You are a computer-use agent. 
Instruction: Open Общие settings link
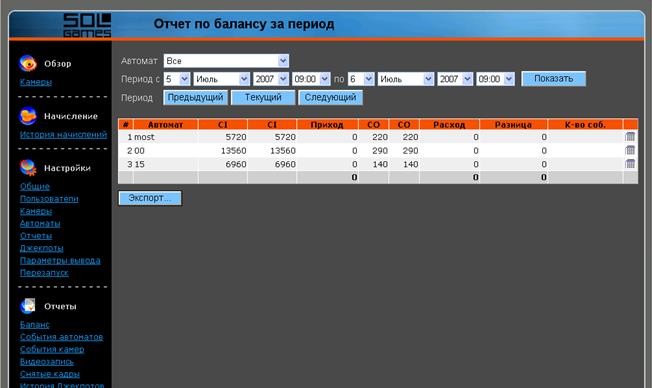click(x=35, y=186)
